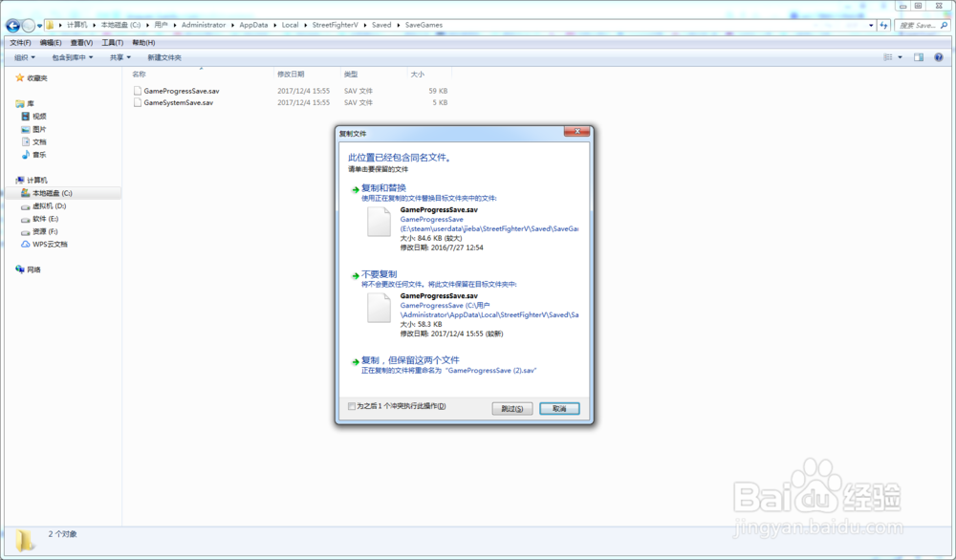Image resolution: width=956 pixels, height=560 pixels.
Task: Click the Forward navigation arrow
Action: pos(29,26)
